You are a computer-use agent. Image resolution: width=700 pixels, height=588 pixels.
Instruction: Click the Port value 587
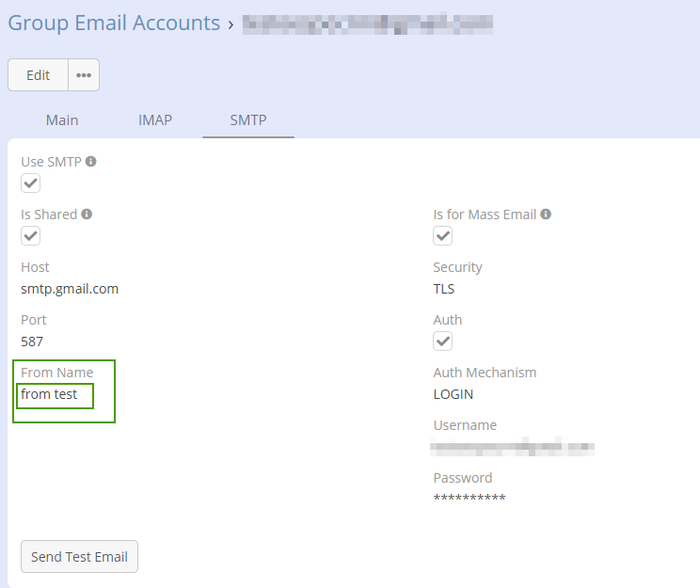32,342
